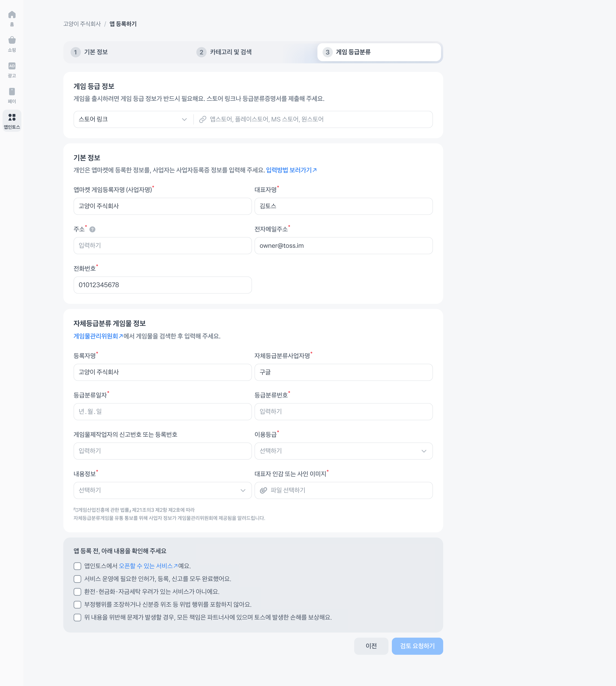
Task: Open the 내용정보 선택하기 dropdown
Action: click(x=162, y=490)
